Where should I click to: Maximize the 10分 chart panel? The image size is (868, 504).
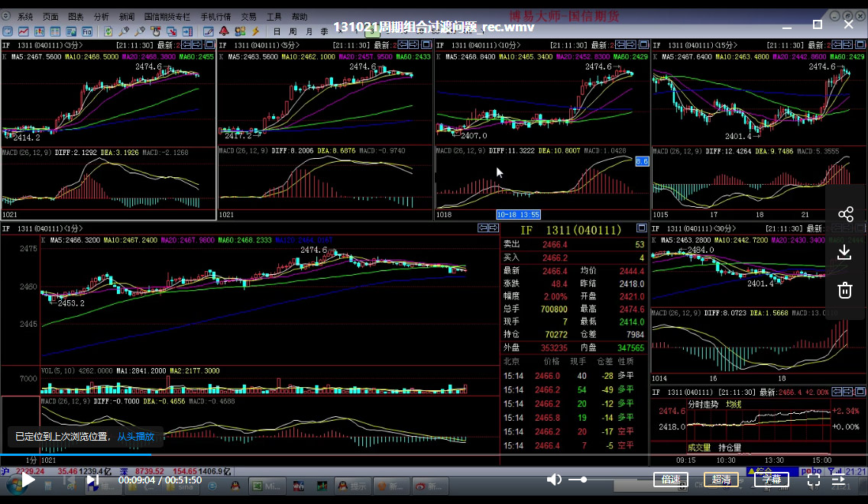643,44
